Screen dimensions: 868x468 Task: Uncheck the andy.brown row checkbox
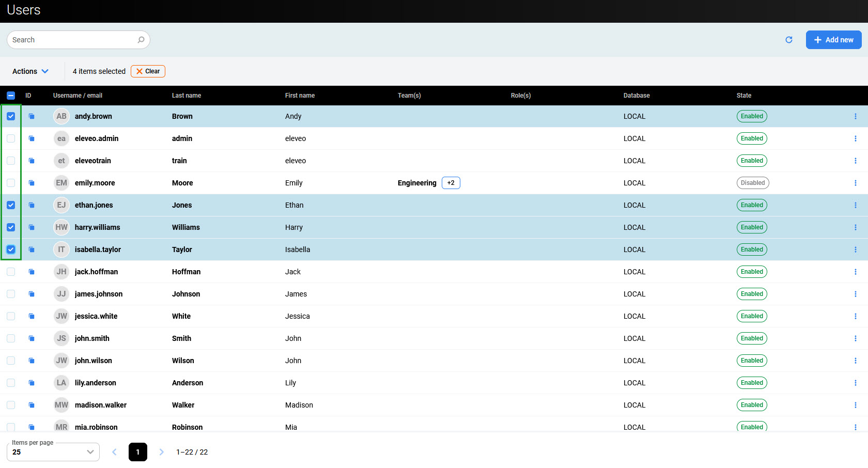(x=11, y=116)
